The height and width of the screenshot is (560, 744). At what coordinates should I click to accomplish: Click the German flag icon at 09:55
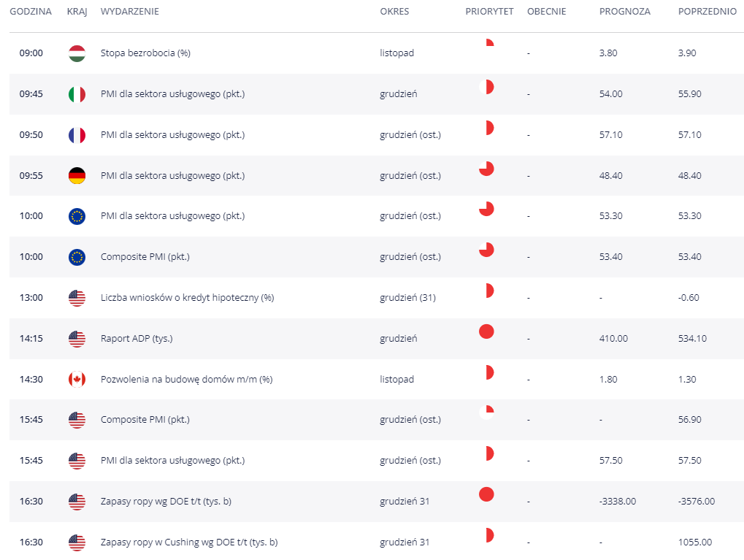pyautogui.click(x=77, y=175)
